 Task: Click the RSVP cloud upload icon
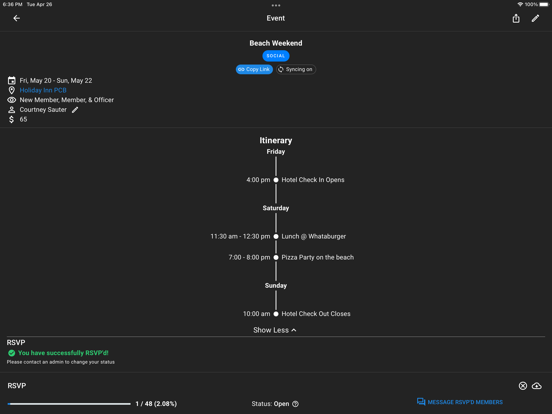pyautogui.click(x=537, y=386)
